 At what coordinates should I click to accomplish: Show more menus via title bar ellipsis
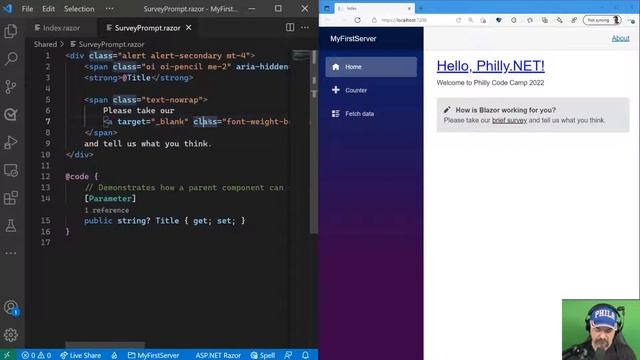coord(109,9)
